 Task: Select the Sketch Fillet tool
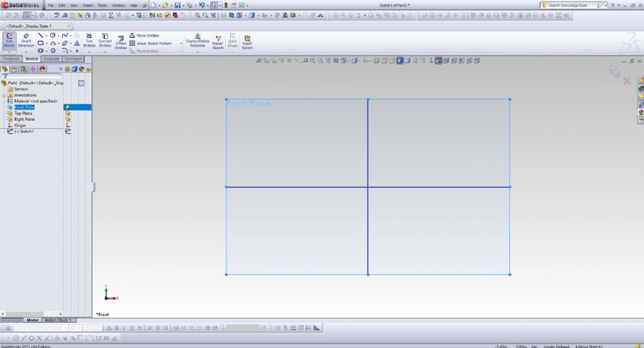click(x=65, y=50)
